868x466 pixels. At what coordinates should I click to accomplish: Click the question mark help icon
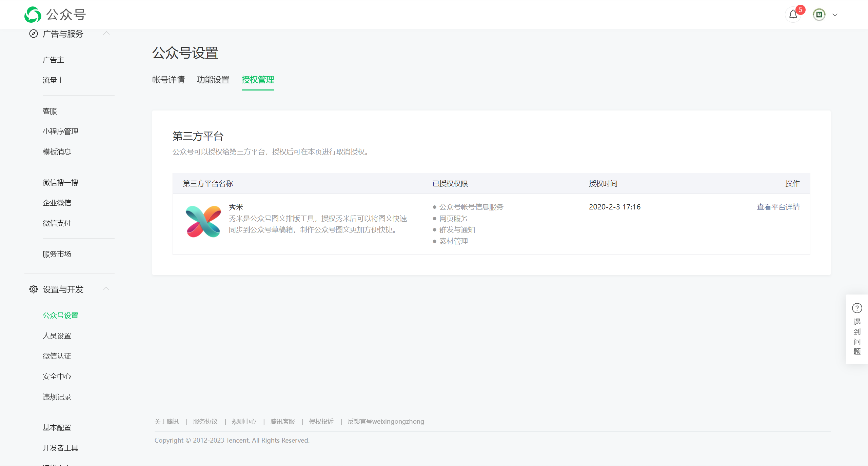[x=857, y=308]
